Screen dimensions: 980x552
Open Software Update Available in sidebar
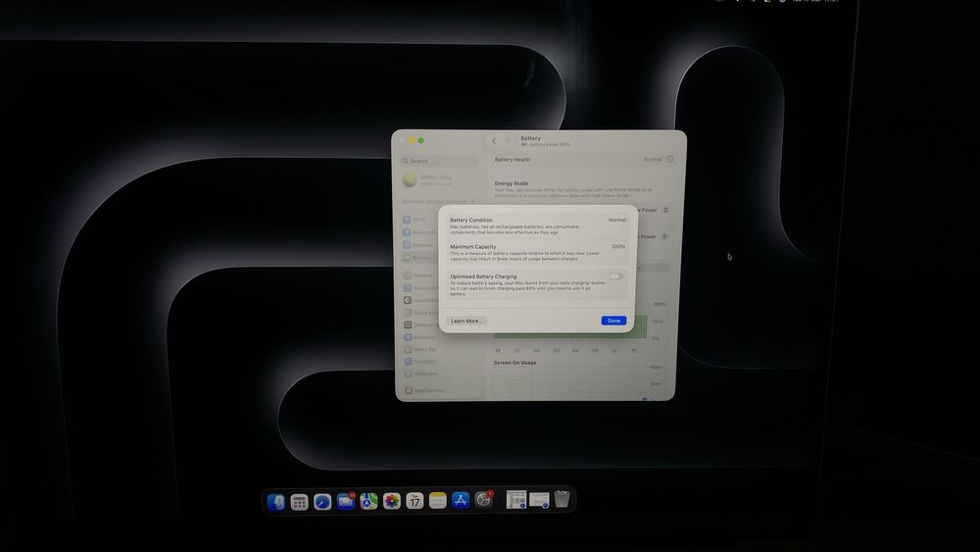point(439,201)
